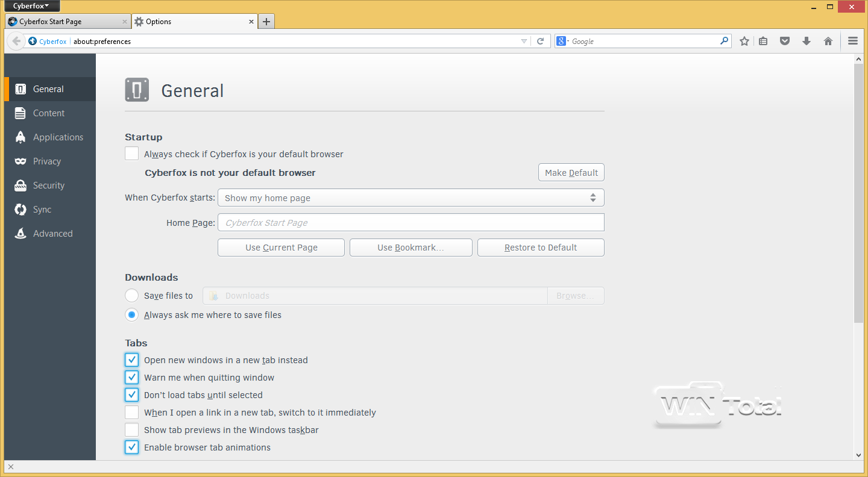
Task: Reload the current page
Action: tap(540, 41)
